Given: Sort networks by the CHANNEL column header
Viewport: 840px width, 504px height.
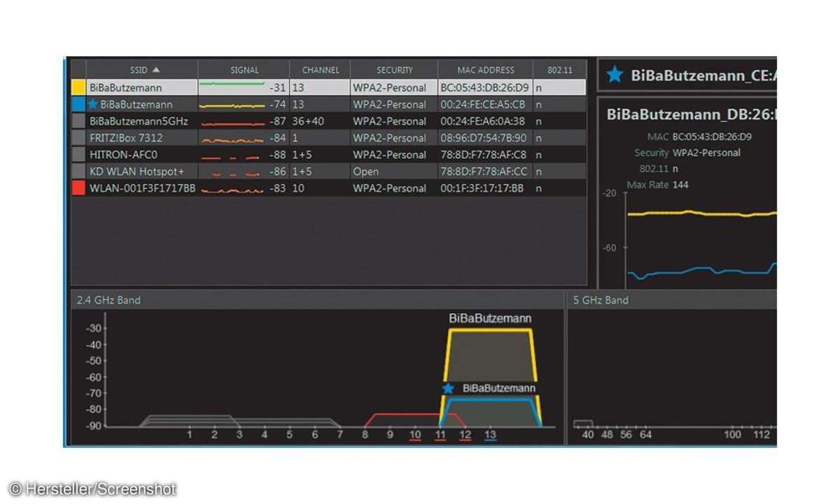Looking at the screenshot, I should 321,70.
